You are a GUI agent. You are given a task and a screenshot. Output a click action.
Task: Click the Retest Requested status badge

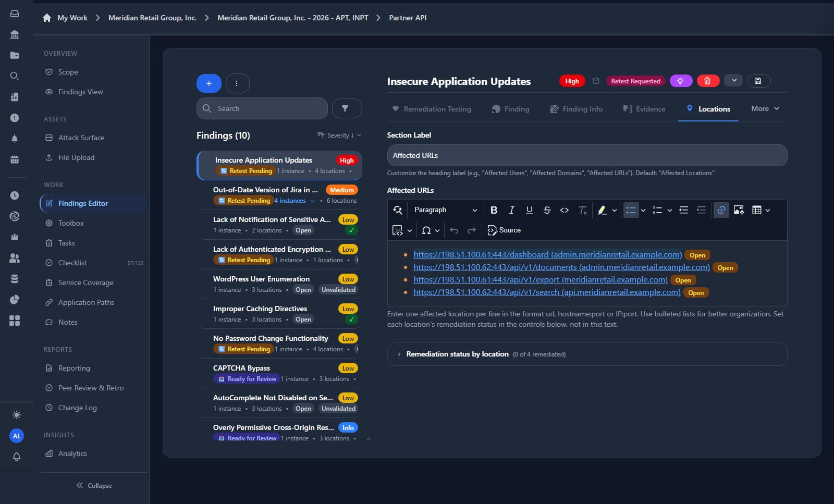click(635, 81)
